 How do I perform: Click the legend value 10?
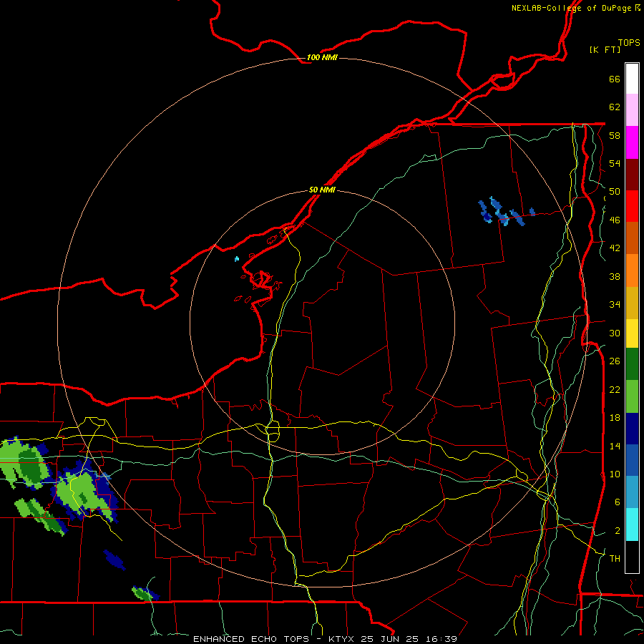tap(615, 474)
